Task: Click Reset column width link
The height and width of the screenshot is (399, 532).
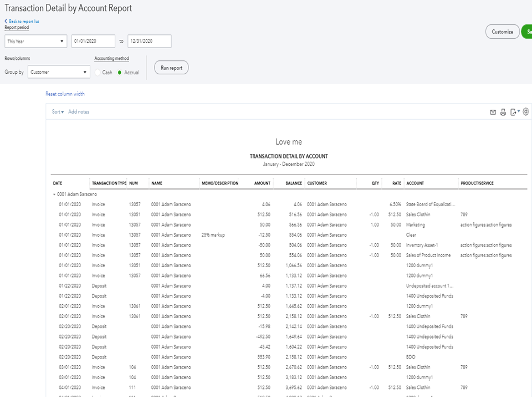Action: (65, 94)
